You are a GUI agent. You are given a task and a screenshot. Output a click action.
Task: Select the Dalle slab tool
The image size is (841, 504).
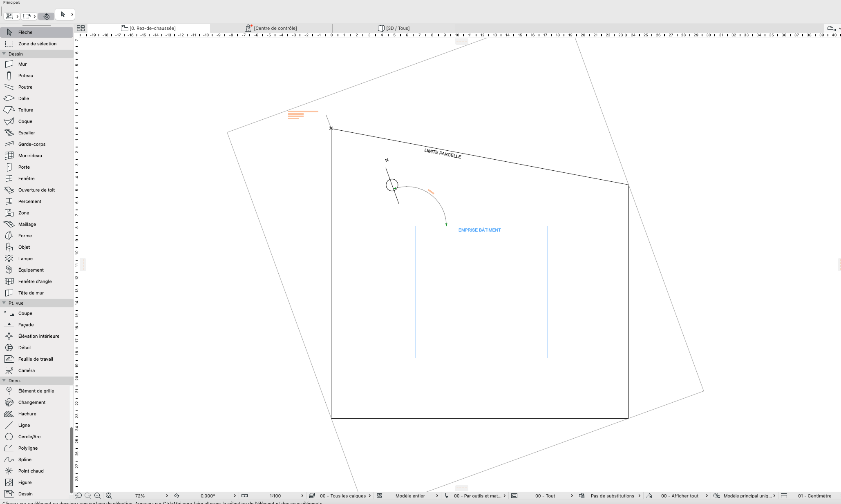click(37, 98)
